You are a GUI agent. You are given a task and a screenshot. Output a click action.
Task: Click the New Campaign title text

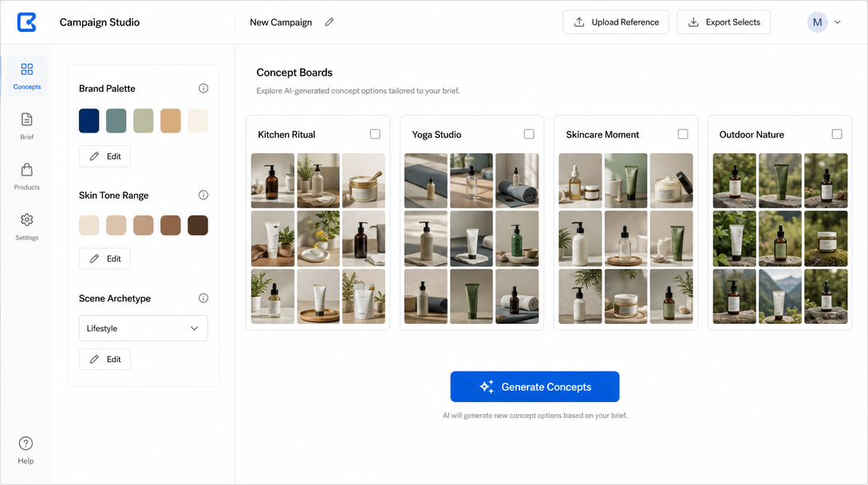click(x=281, y=22)
